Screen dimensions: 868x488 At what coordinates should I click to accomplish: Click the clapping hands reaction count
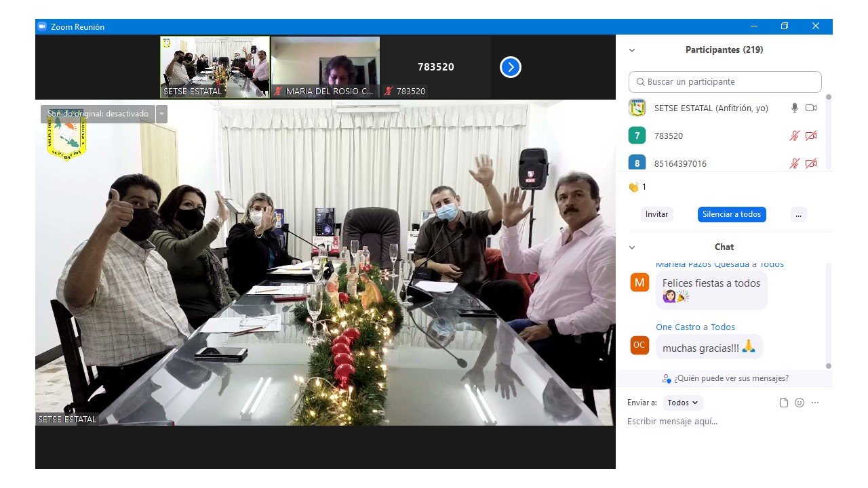click(x=637, y=187)
